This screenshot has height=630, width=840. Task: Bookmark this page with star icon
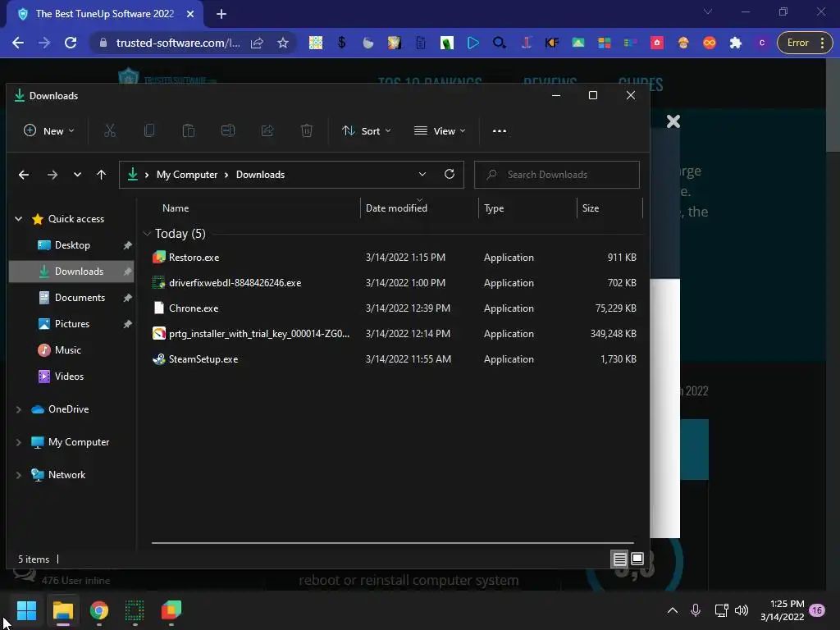point(283,43)
